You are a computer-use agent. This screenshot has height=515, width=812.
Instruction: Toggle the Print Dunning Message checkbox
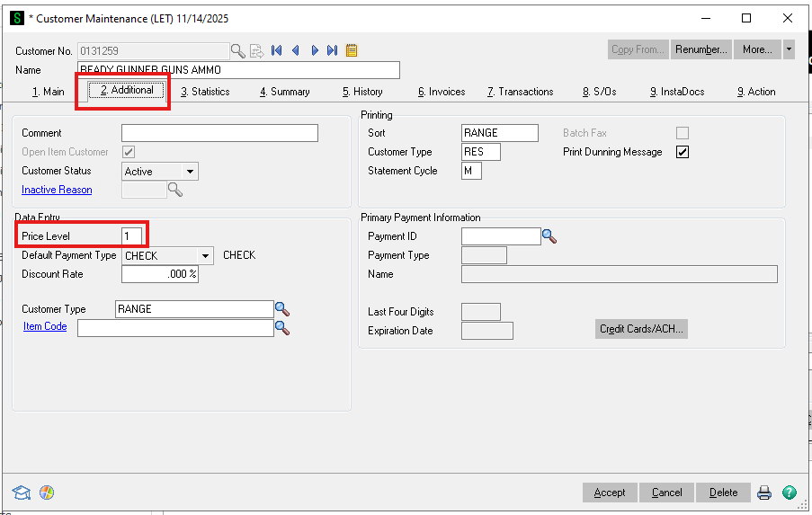pyautogui.click(x=683, y=152)
